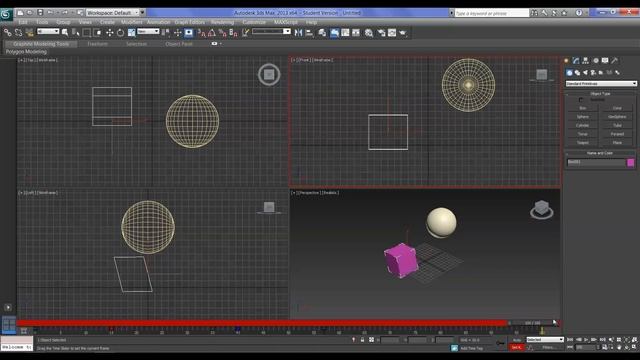Viewport: 640px width, 360px height.
Task: Open the named selection sets dropdown
Action: pyautogui.click(x=271, y=31)
